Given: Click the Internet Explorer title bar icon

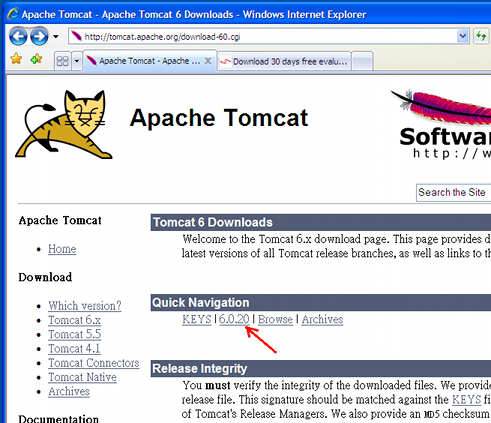Looking at the screenshot, I should pos(13,14).
